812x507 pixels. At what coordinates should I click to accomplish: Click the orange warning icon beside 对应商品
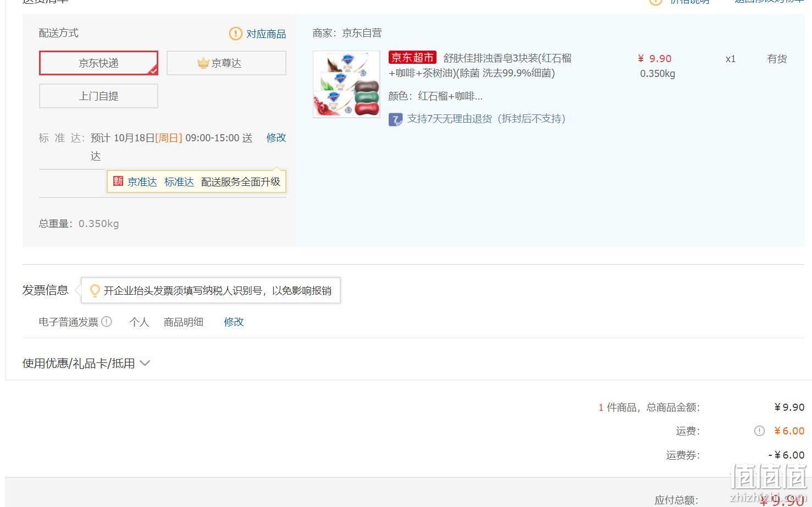[x=235, y=34]
